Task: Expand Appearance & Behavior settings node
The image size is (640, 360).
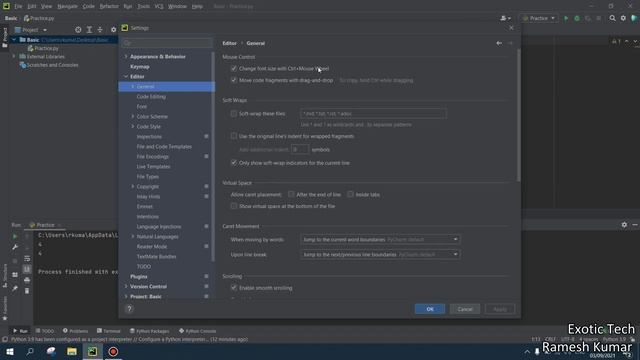Action: tap(126, 56)
